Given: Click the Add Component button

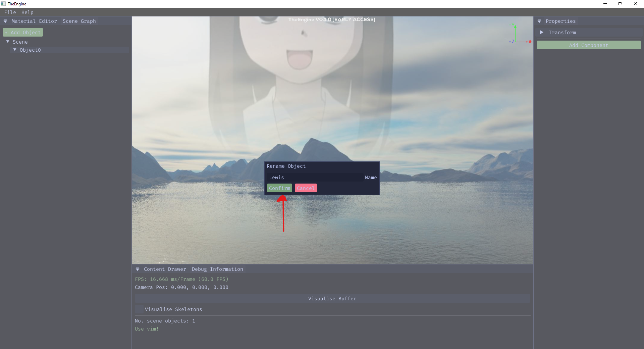Looking at the screenshot, I should 589,45.
